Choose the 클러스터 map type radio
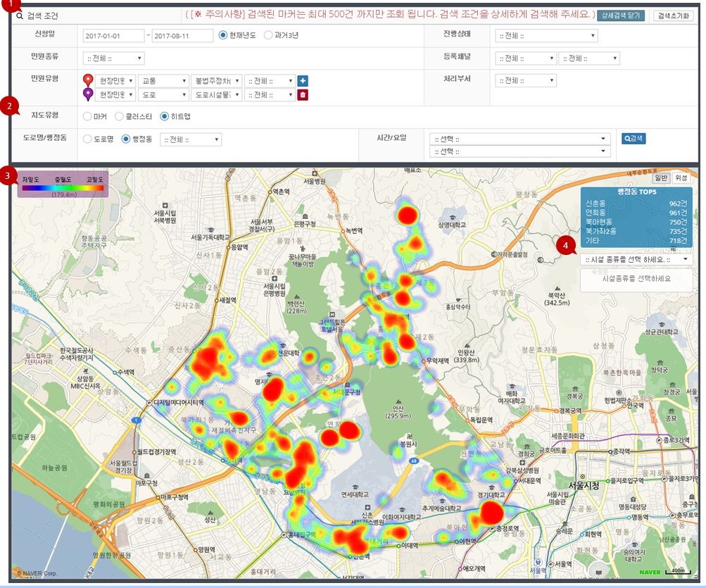The height and width of the screenshot is (588, 706). pyautogui.click(x=120, y=117)
